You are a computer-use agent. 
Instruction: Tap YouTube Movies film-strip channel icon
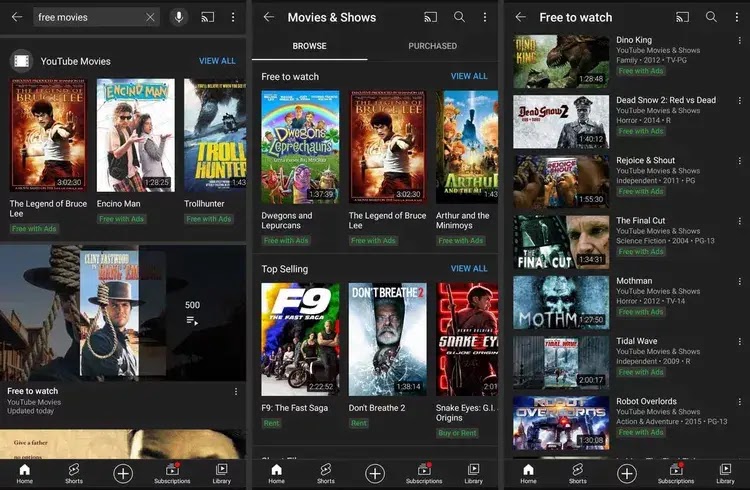pyautogui.click(x=22, y=61)
